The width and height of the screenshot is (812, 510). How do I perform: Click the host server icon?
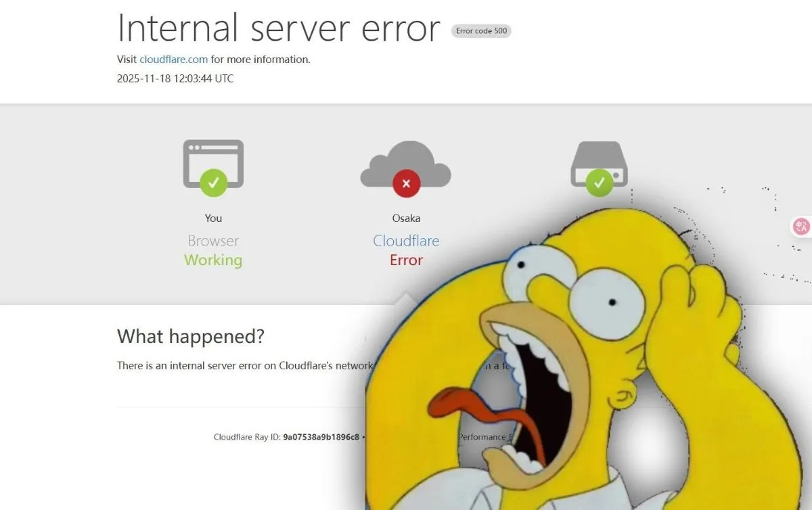599,163
